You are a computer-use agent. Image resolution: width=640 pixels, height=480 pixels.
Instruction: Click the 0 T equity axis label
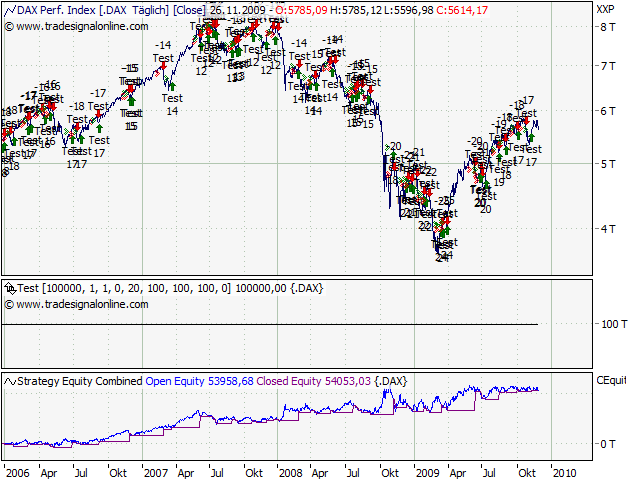pos(608,444)
